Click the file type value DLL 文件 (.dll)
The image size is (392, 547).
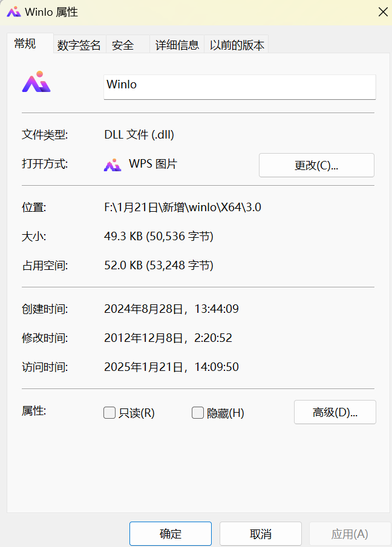click(139, 134)
